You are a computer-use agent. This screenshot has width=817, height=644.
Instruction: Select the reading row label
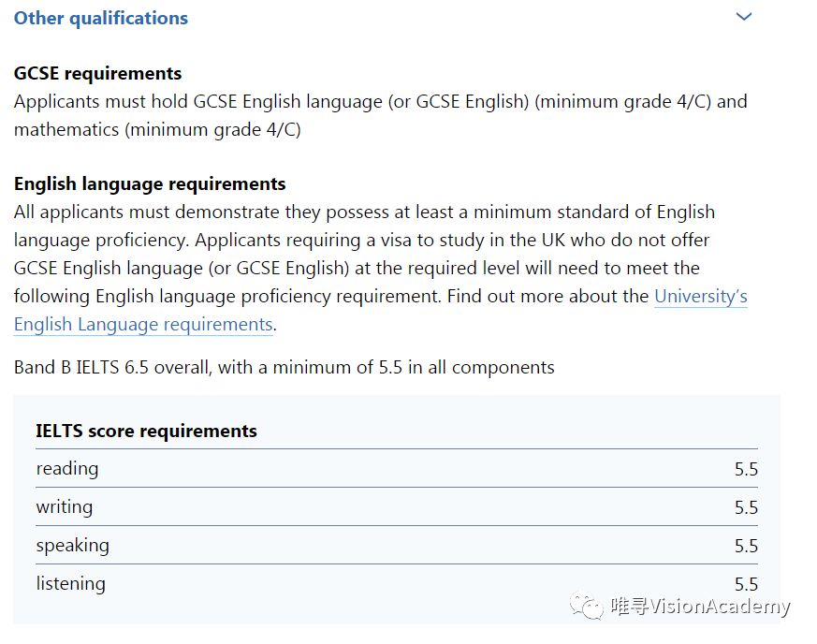(66, 469)
